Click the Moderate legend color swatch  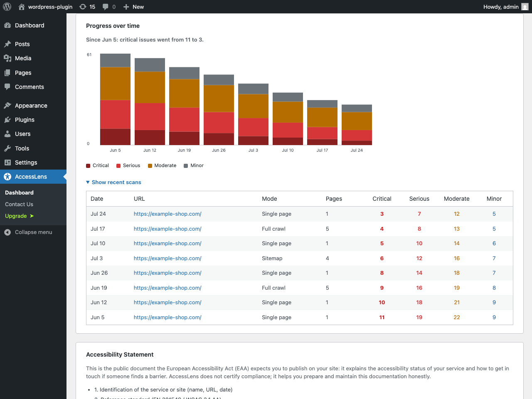click(150, 166)
